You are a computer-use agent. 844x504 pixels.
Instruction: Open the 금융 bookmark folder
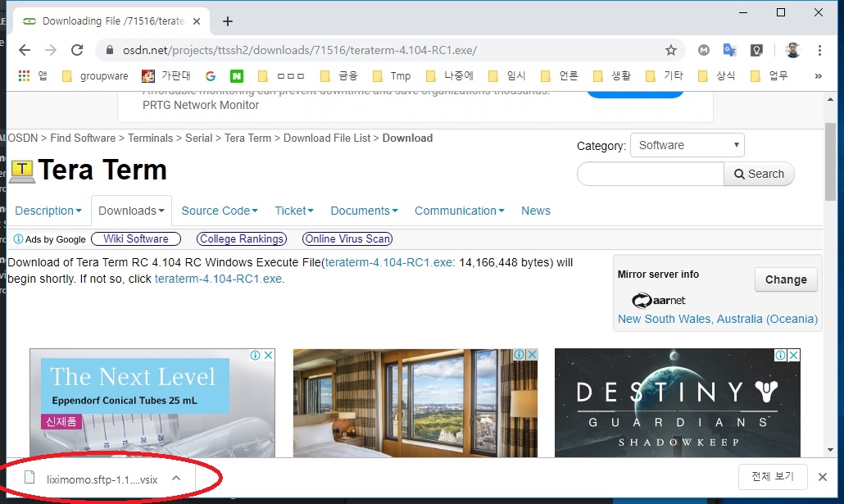(339, 76)
